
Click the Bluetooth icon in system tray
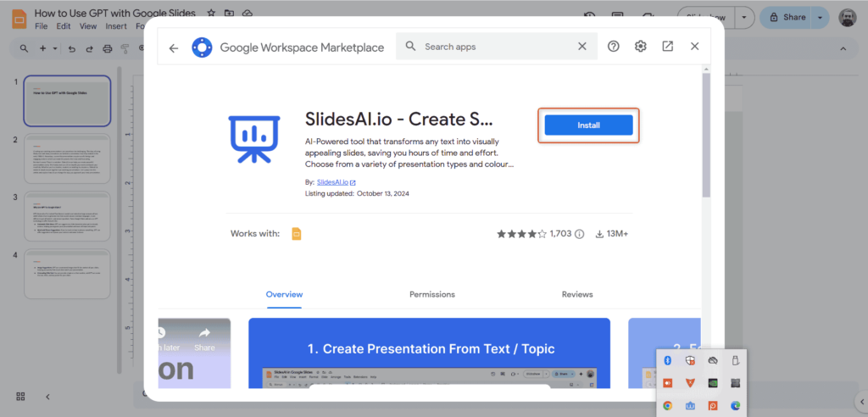[x=668, y=360]
